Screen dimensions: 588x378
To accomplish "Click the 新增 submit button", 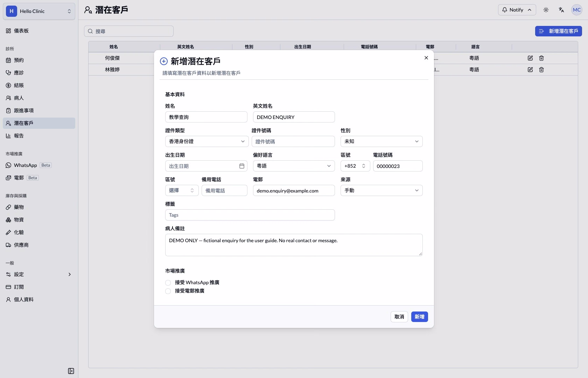I will click(419, 317).
